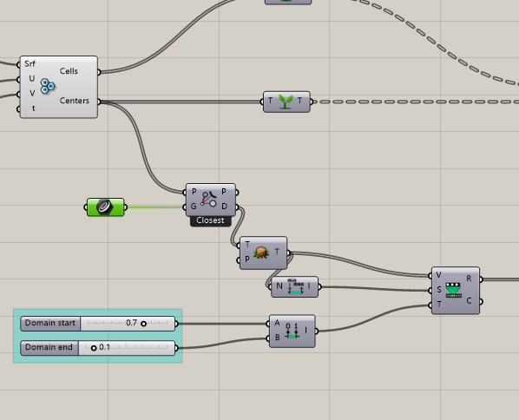
Task: Click the G input of Closest component
Action: [194, 207]
